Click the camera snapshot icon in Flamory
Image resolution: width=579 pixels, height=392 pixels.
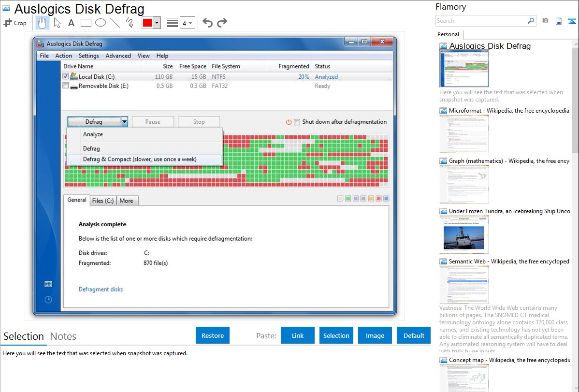point(545,21)
